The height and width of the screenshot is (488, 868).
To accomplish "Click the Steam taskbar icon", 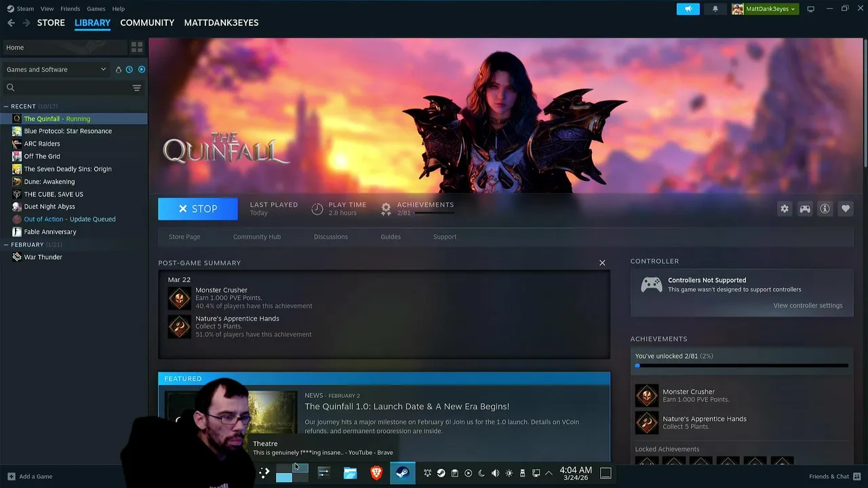I will (403, 473).
